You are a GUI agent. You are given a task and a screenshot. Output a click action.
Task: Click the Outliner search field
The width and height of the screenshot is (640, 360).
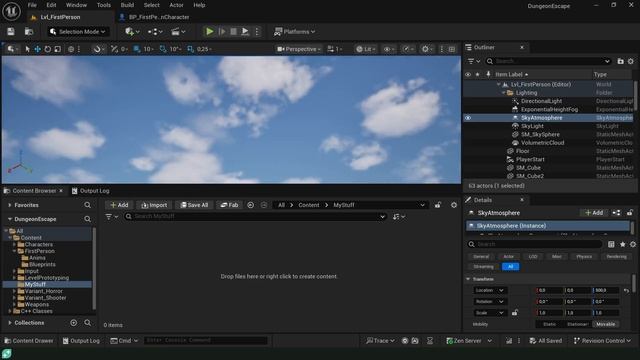[548, 61]
